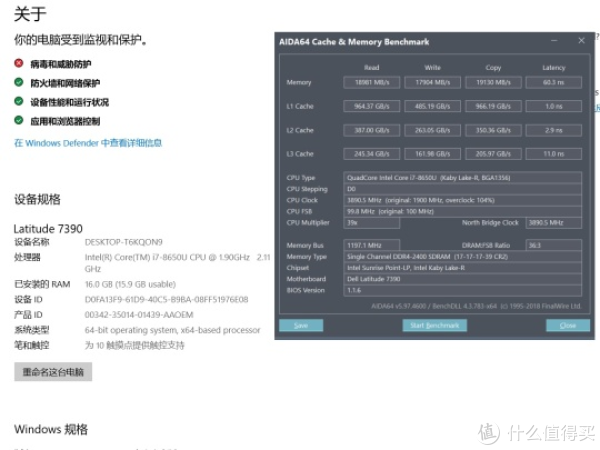Click the device ID value
Viewport: 600px width, 450px height.
(x=166, y=299)
